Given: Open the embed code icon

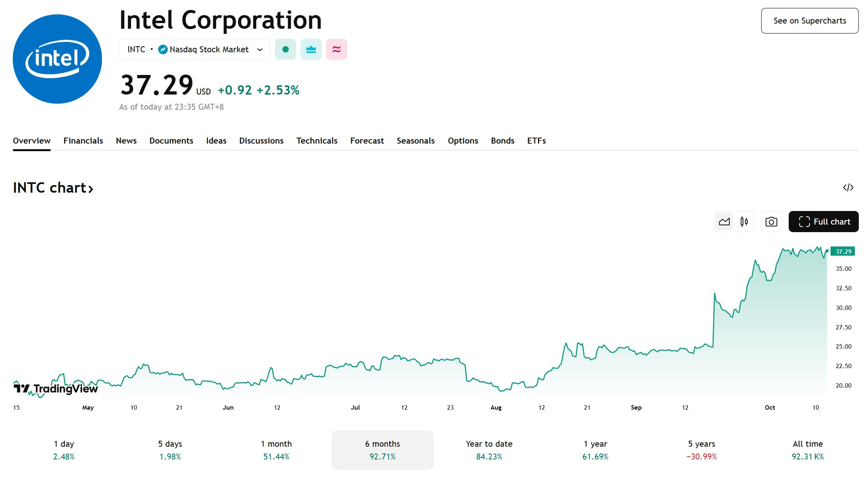Looking at the screenshot, I should [x=848, y=187].
